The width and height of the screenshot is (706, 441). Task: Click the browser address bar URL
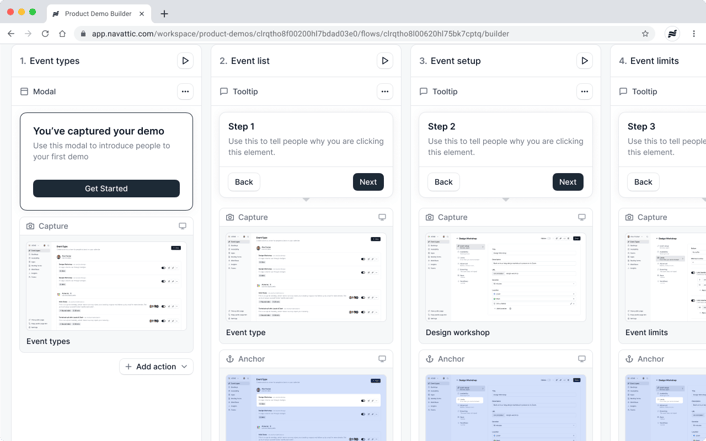pos(300,34)
